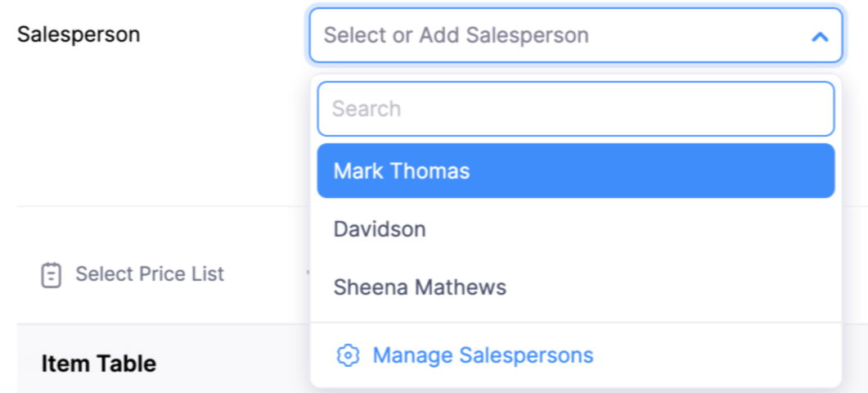The width and height of the screenshot is (868, 393).
Task: Click the price list clipboard icon
Action: pos(51,274)
